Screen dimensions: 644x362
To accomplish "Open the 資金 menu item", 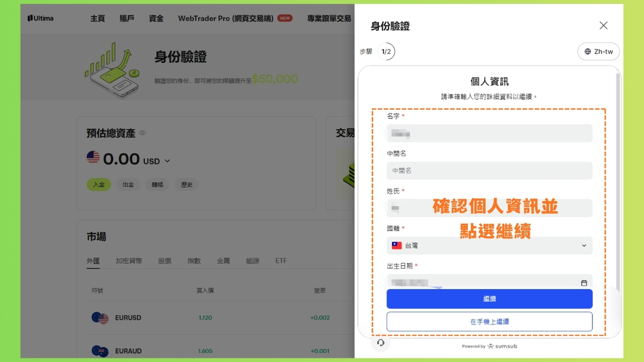I will pyautogui.click(x=156, y=18).
